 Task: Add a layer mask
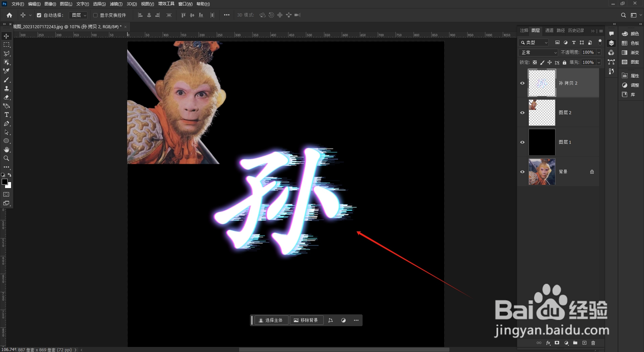tap(557, 343)
